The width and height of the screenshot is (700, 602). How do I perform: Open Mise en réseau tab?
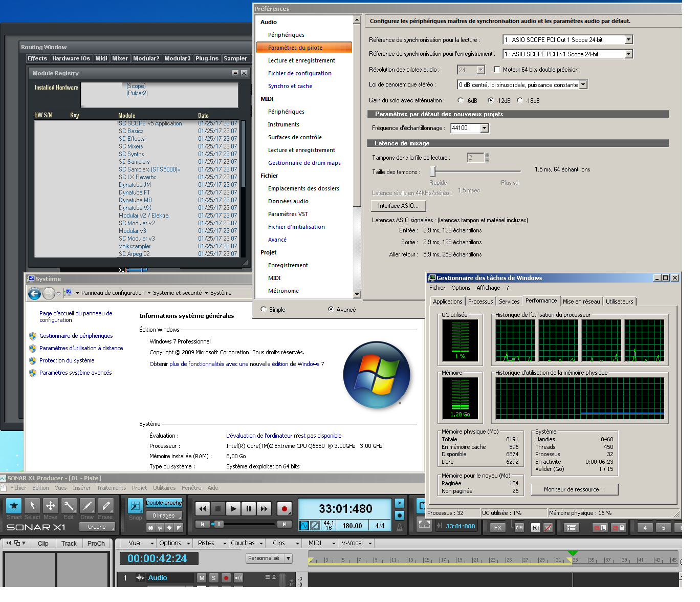(x=581, y=302)
